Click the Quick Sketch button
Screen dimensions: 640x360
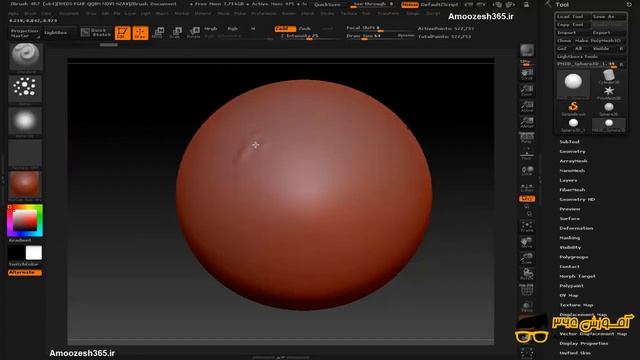[96, 33]
